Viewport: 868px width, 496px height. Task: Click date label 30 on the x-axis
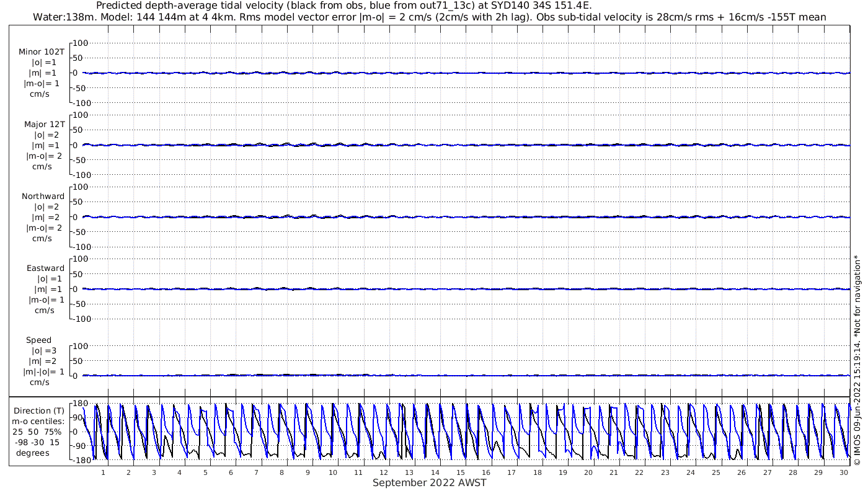(844, 472)
